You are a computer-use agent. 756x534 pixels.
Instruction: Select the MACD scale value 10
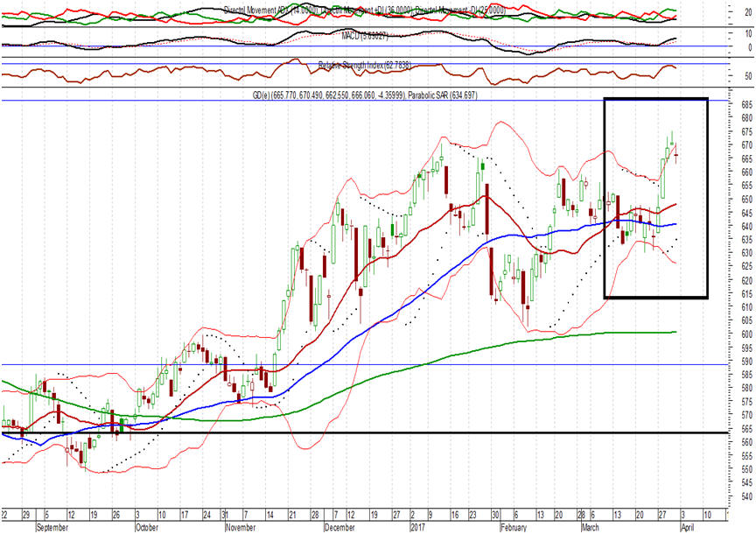pyautogui.click(x=748, y=34)
